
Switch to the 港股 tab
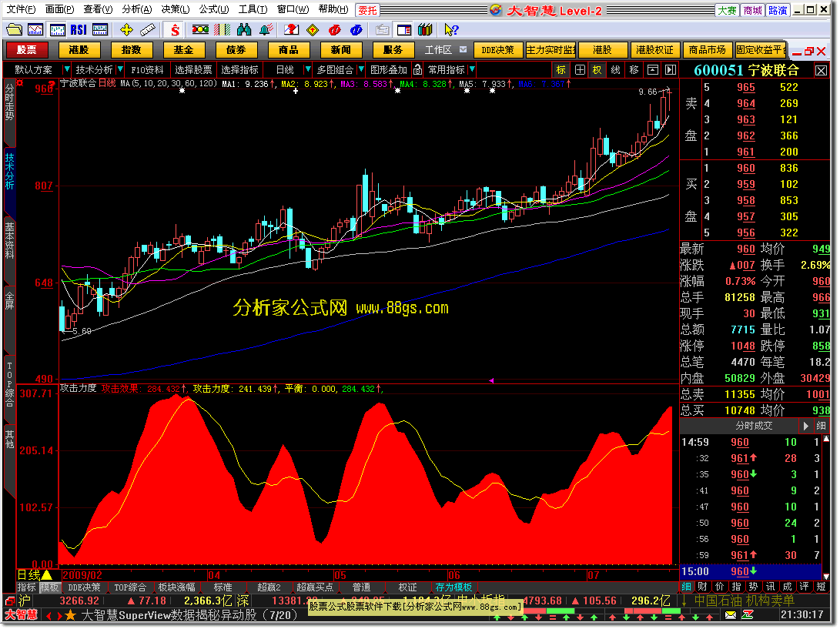79,50
